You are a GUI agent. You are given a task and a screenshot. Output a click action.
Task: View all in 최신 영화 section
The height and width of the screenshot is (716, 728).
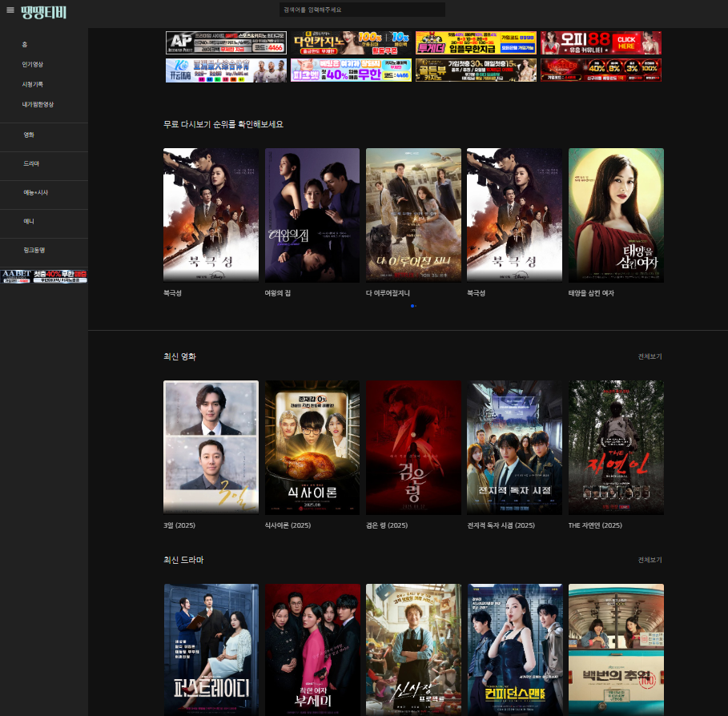tap(650, 356)
